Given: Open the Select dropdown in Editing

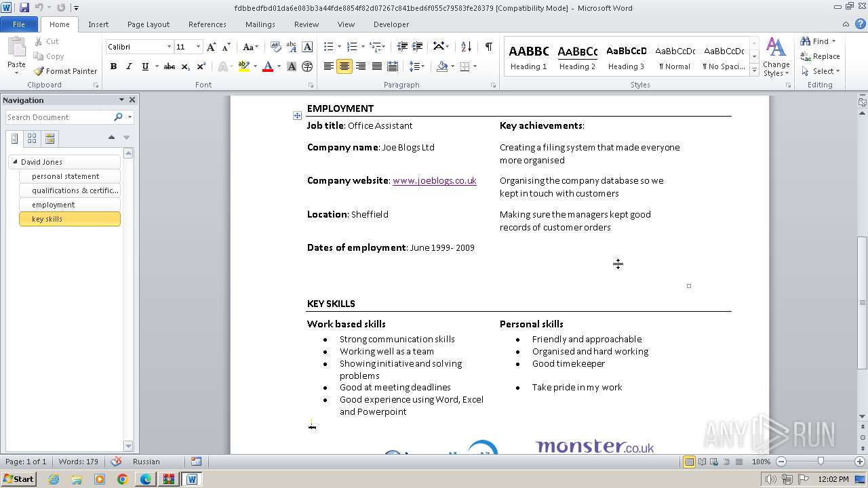Looking at the screenshot, I should pos(820,71).
